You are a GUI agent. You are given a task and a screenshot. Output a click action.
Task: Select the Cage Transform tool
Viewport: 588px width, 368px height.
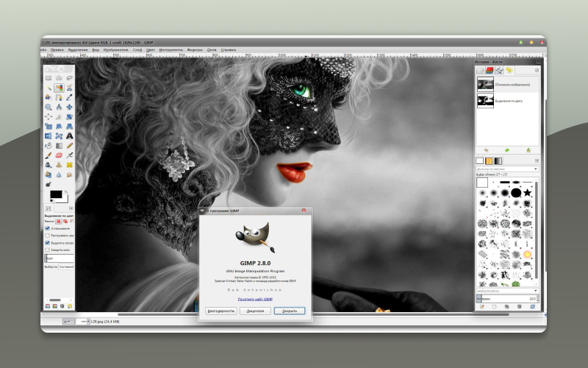pos(59,136)
